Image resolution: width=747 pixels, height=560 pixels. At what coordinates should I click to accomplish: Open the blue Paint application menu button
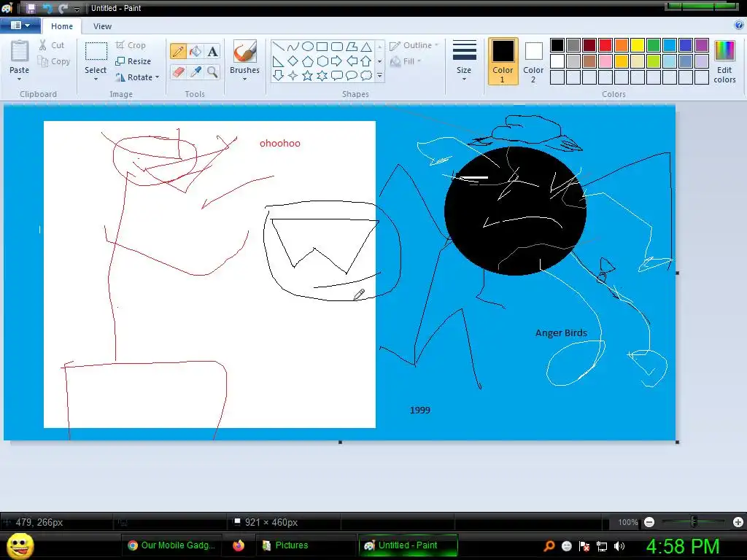point(20,26)
